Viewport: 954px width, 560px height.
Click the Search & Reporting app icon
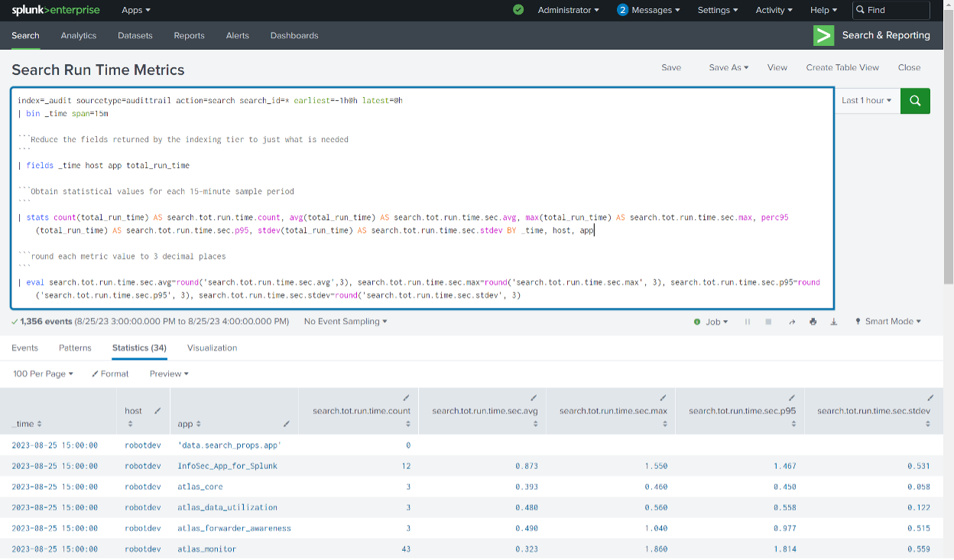pyautogui.click(x=823, y=35)
